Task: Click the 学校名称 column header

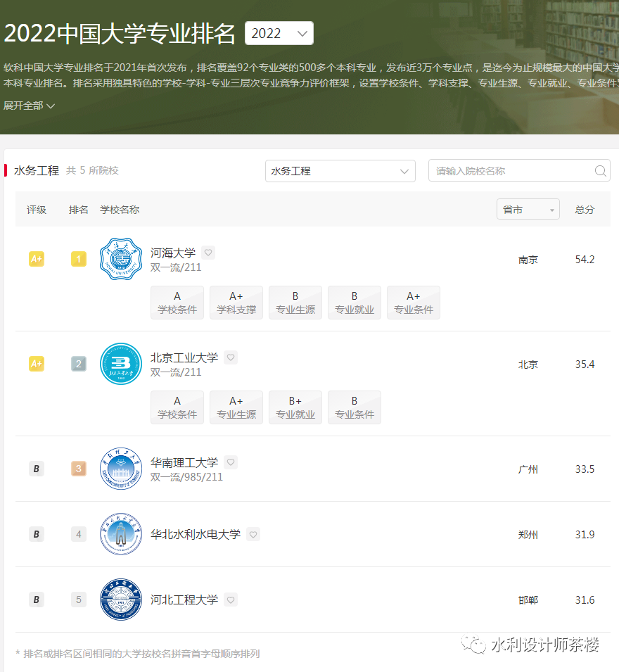Action: pos(120,210)
